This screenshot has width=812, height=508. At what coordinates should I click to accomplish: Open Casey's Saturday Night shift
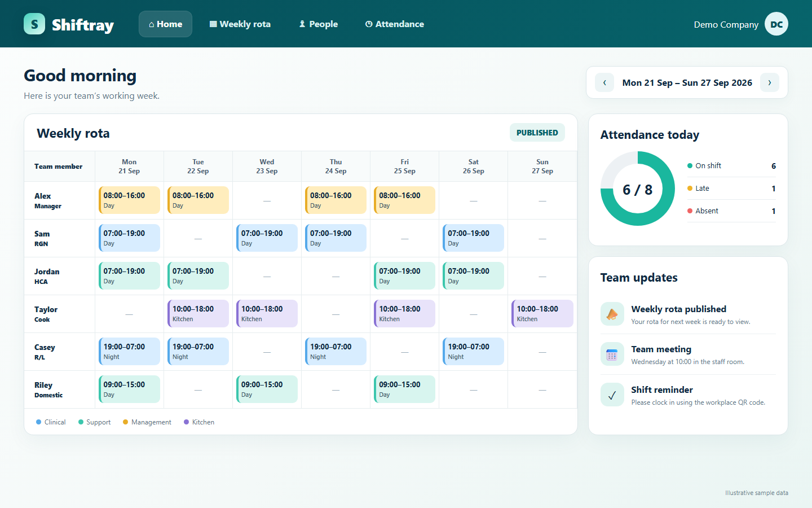coord(473,352)
